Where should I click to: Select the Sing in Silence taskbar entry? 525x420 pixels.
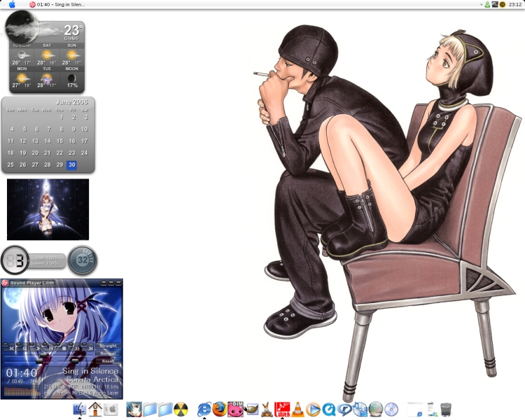tap(57, 4)
